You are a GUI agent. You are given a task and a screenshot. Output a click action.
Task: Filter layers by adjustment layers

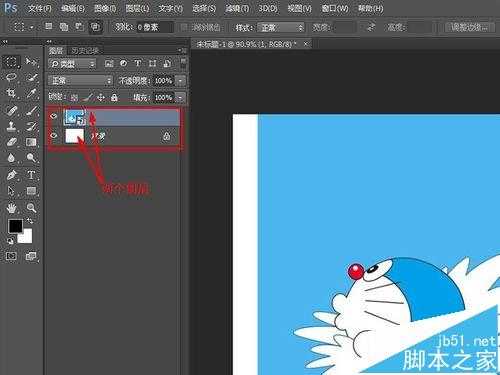(x=124, y=63)
